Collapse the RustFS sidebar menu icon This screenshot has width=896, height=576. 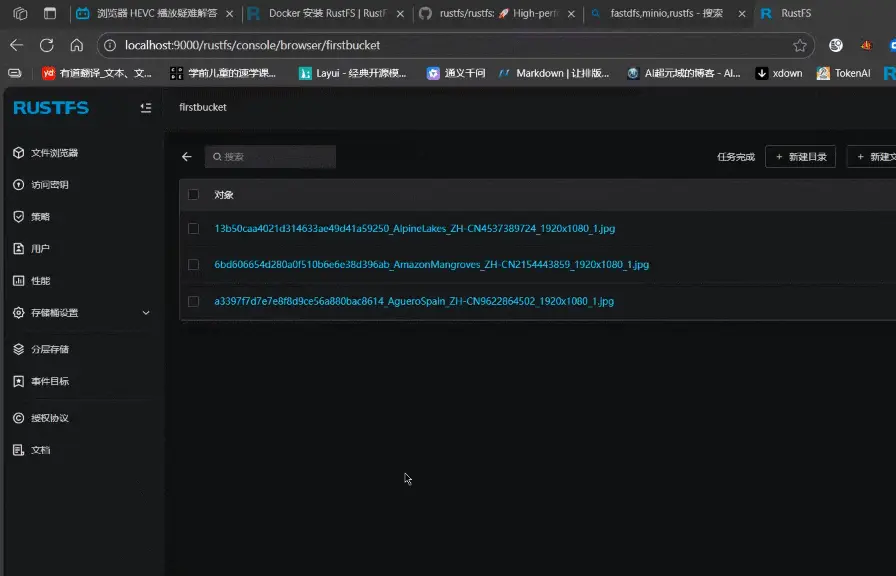(x=146, y=108)
